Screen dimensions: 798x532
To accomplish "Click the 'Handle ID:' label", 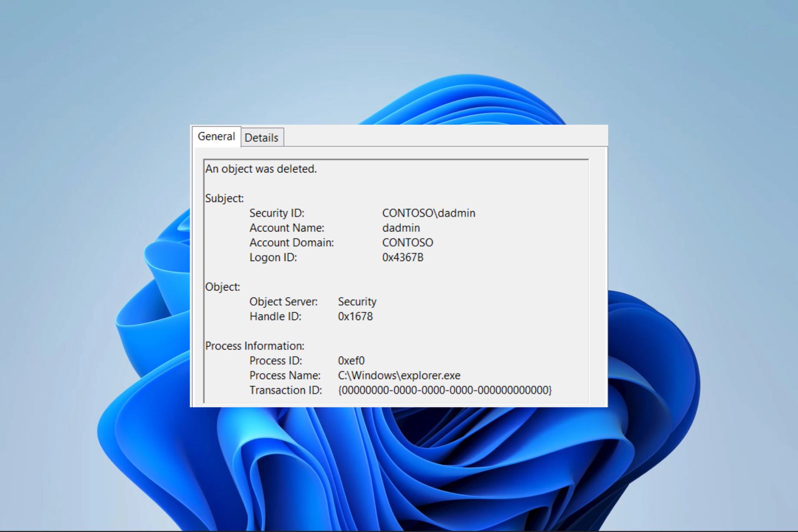I will [275, 317].
